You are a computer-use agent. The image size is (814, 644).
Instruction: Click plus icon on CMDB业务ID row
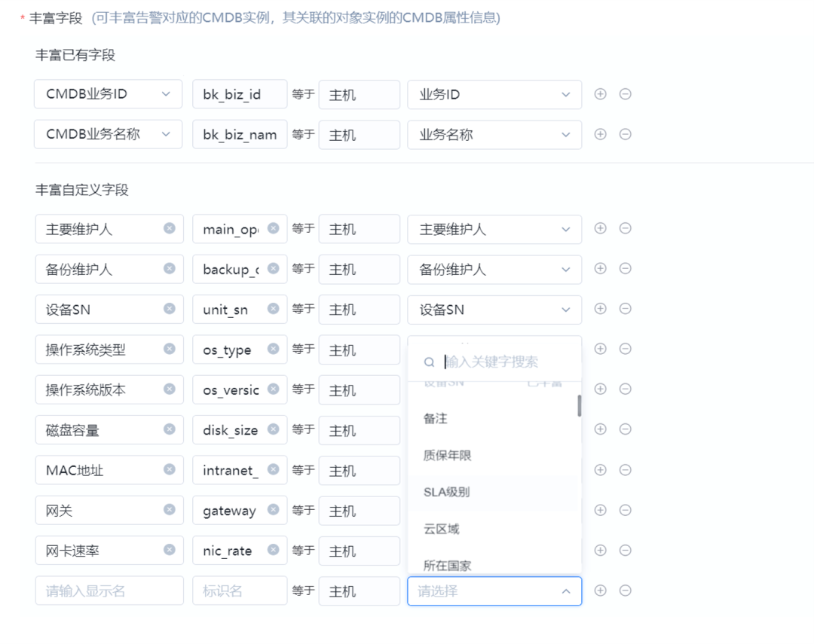pos(600,94)
